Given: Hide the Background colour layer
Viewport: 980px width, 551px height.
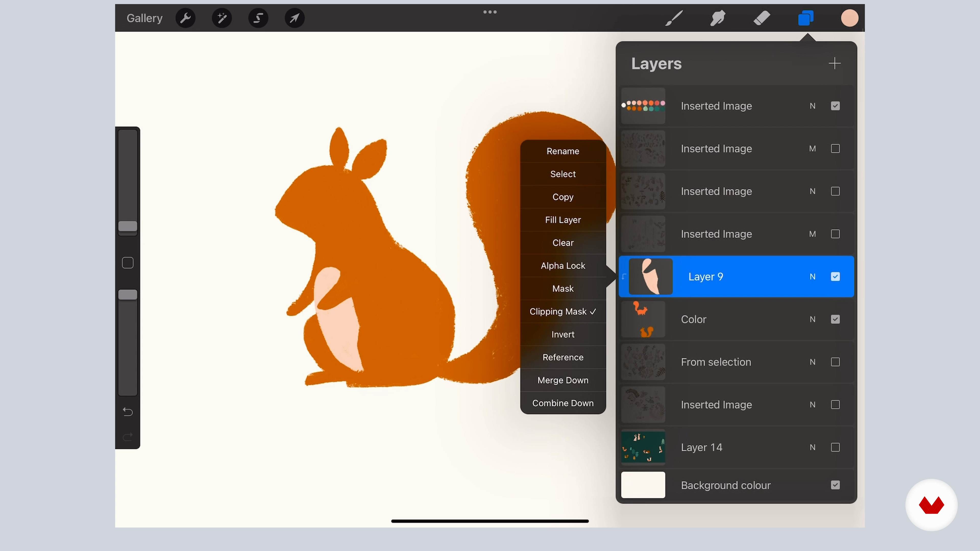Looking at the screenshot, I should tap(835, 485).
